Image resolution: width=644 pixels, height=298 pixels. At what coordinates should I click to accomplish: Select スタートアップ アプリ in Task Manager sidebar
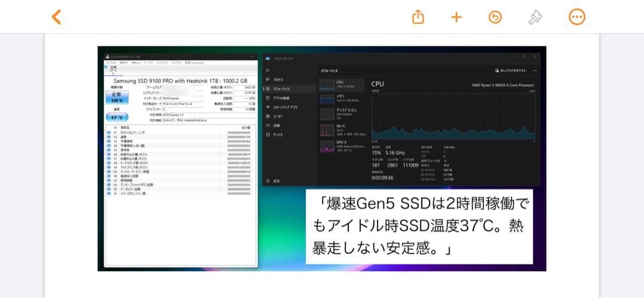(x=285, y=107)
